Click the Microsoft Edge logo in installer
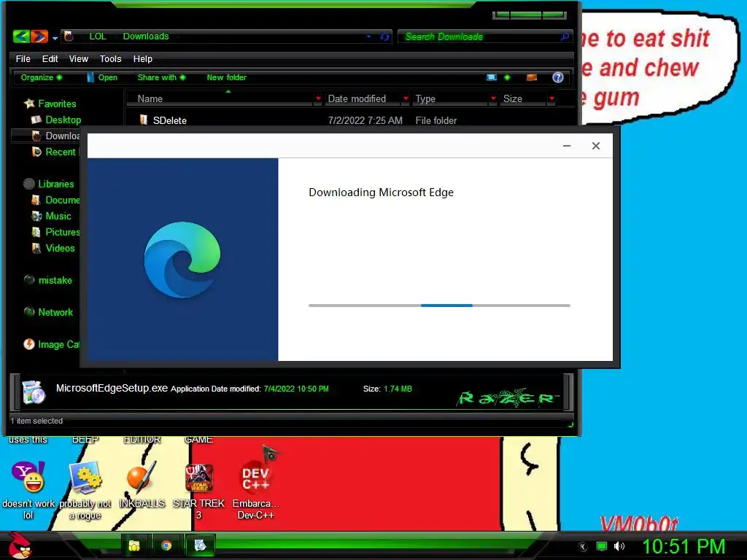747x560 pixels. click(x=182, y=260)
